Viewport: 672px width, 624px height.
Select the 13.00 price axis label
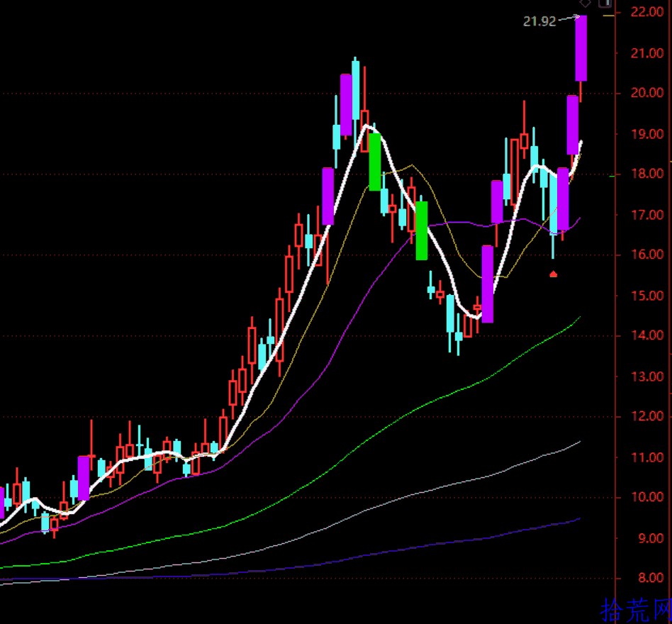coord(646,377)
